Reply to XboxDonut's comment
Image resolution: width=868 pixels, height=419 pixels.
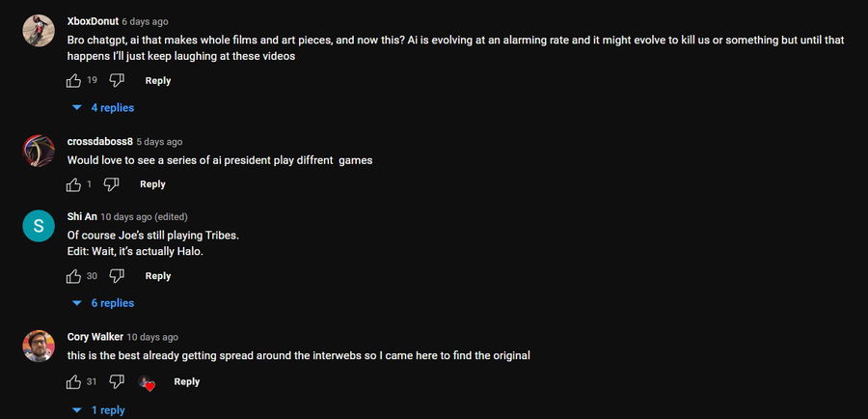[158, 81]
